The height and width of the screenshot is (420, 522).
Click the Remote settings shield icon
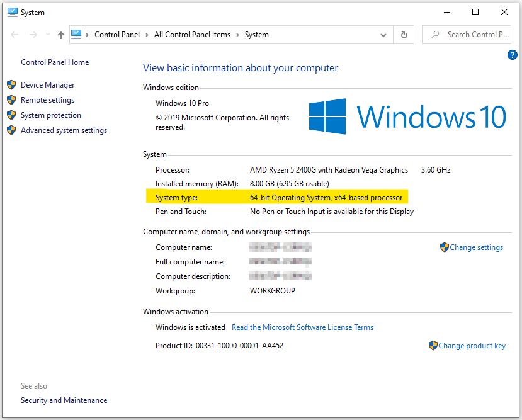(x=11, y=100)
